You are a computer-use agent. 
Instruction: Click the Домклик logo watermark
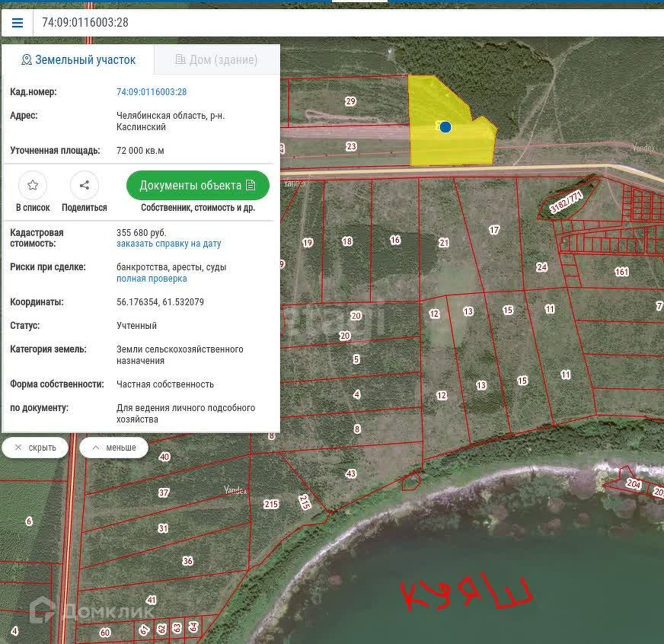pyautogui.click(x=91, y=610)
